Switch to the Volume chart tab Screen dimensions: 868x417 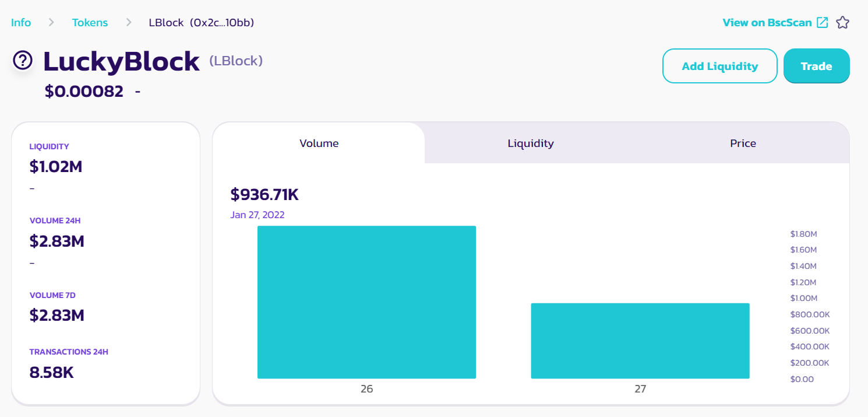pos(319,143)
